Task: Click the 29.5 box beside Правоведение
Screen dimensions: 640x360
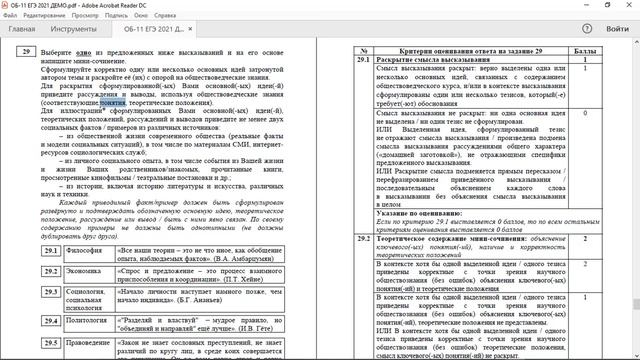Action: click(x=51, y=343)
